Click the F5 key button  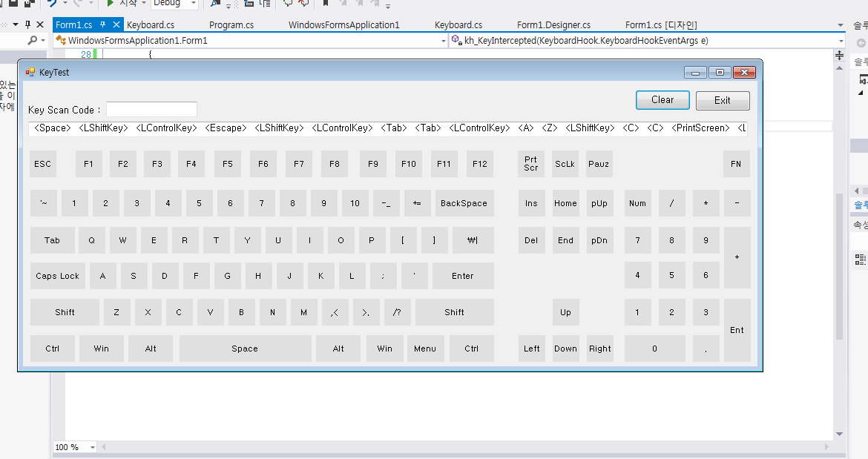pyautogui.click(x=228, y=164)
